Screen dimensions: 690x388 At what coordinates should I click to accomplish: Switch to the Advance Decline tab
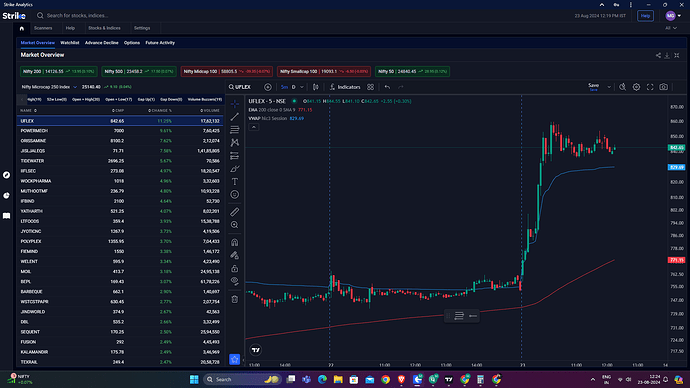pyautogui.click(x=102, y=43)
